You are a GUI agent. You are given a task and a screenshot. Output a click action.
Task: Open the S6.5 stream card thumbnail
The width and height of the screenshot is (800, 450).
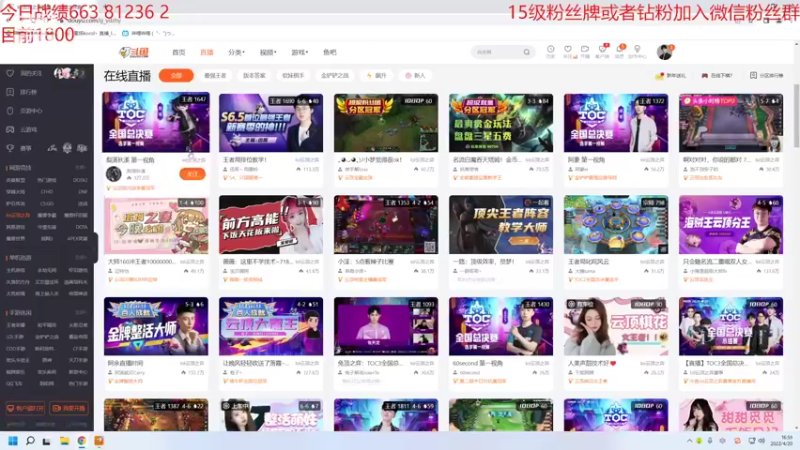271,122
